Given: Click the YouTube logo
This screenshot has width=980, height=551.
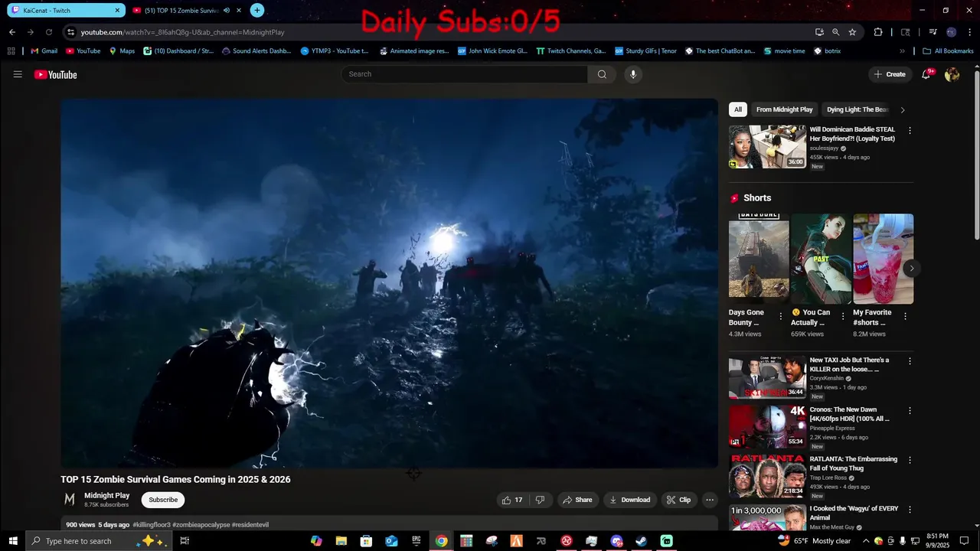Looking at the screenshot, I should pyautogui.click(x=55, y=74).
